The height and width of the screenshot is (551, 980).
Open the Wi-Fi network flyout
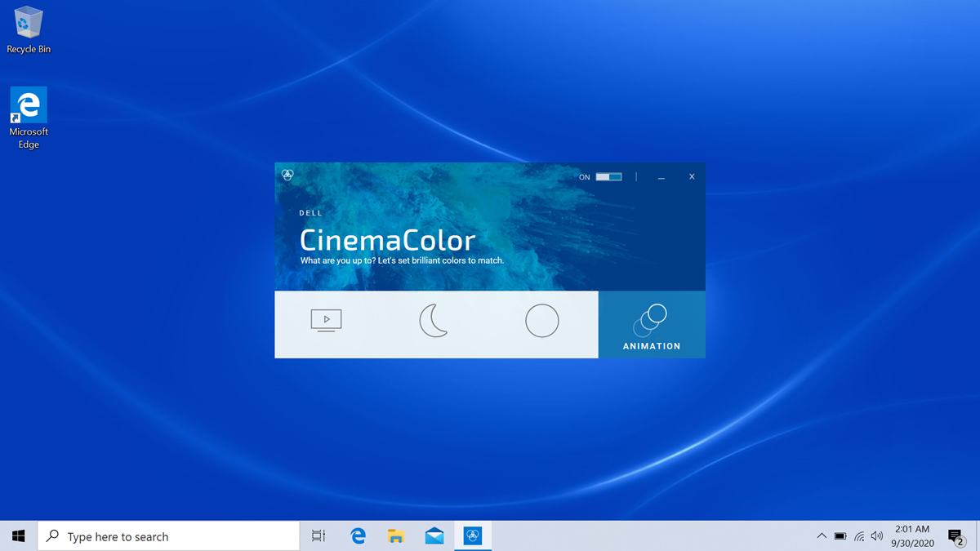click(x=859, y=536)
